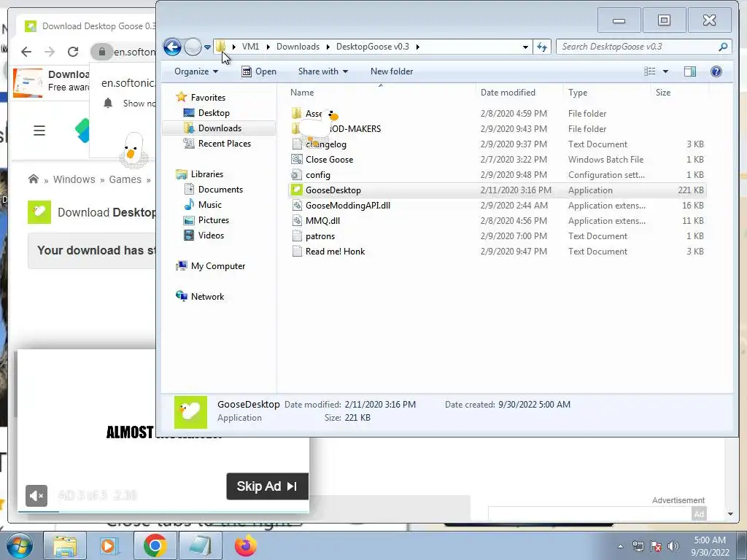
Task: Select Downloads in navigation pane
Action: (220, 128)
